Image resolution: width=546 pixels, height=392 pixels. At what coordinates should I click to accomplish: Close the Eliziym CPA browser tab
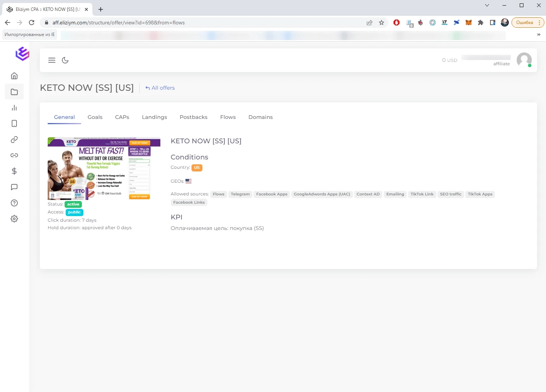[x=86, y=9]
